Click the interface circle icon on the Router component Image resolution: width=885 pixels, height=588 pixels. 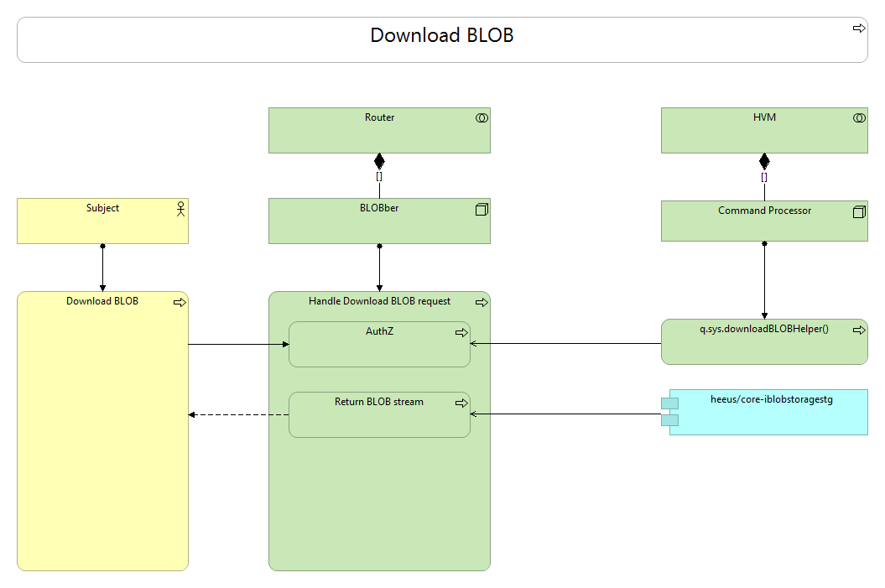481,118
